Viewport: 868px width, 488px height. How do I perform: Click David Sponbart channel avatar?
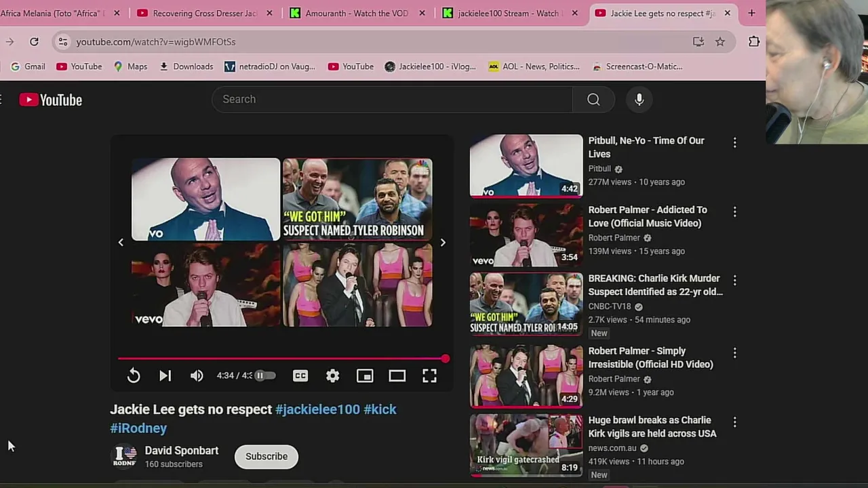(x=124, y=456)
